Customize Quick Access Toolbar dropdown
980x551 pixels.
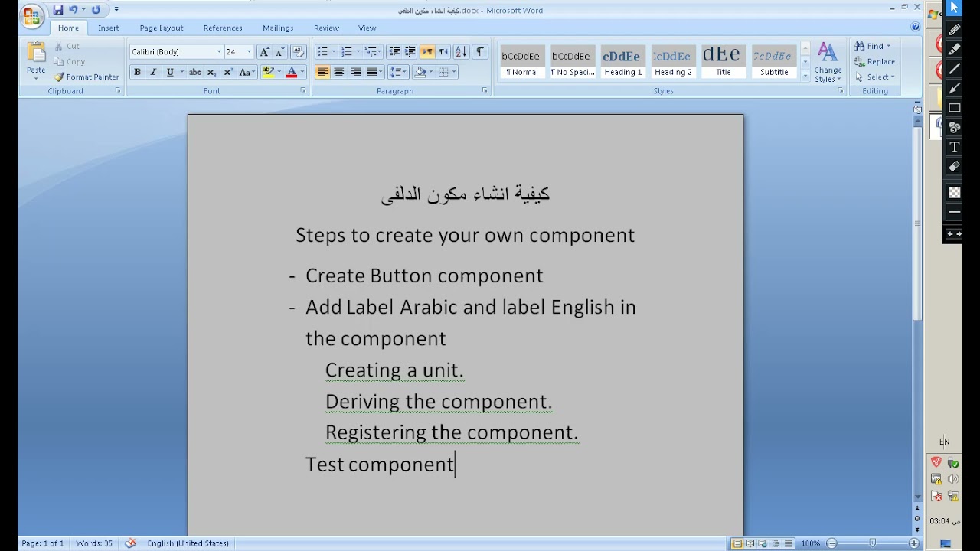(116, 10)
